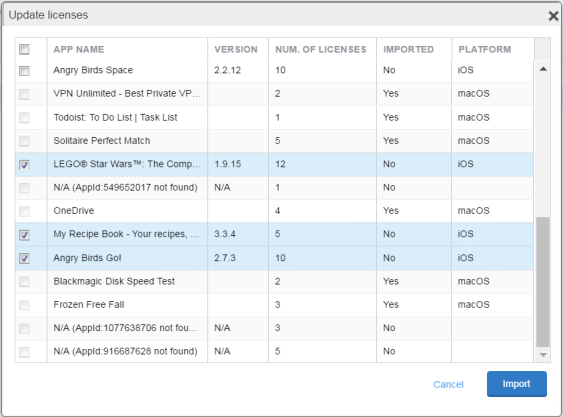Click the scroll up arrow
The width and height of the screenshot is (563, 417).
coord(543,69)
